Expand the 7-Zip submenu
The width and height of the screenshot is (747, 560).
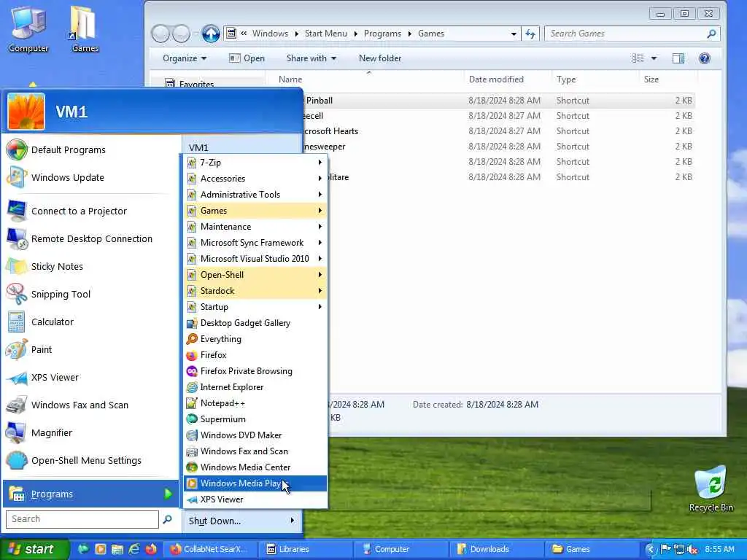click(x=255, y=163)
